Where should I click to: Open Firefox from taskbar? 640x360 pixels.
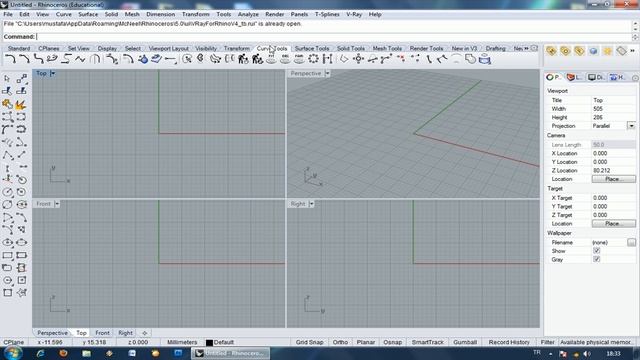[63, 353]
